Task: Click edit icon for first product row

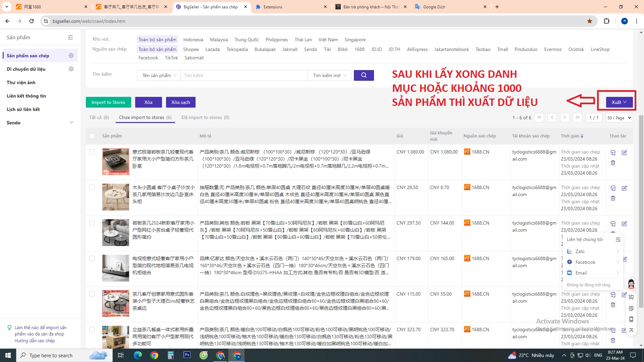Action: pyautogui.click(x=624, y=153)
